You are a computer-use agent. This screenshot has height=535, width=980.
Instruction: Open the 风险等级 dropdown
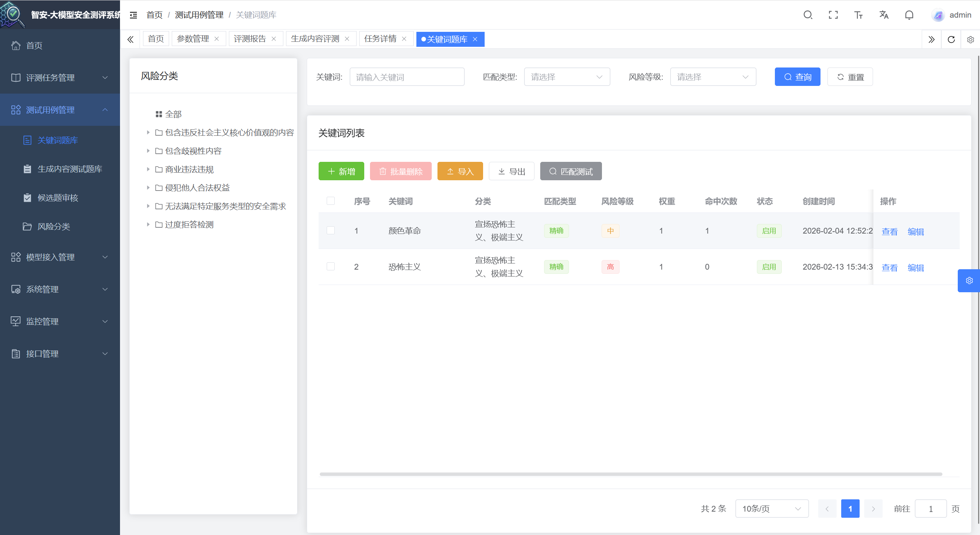(x=713, y=77)
